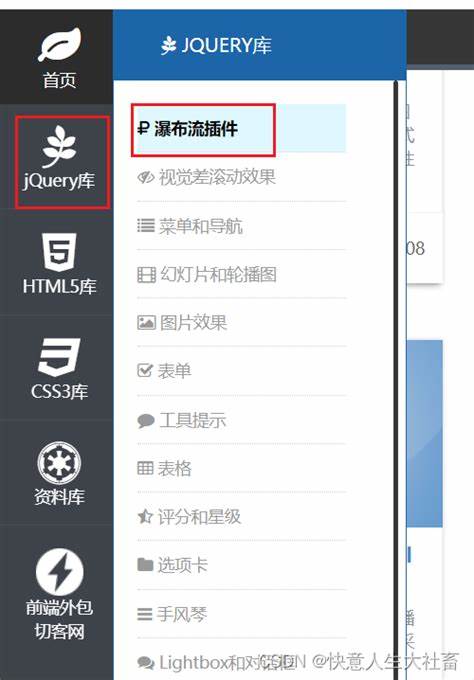Open the 手风琴 category
Screen dimensions: 474x680
pyautogui.click(x=242, y=614)
